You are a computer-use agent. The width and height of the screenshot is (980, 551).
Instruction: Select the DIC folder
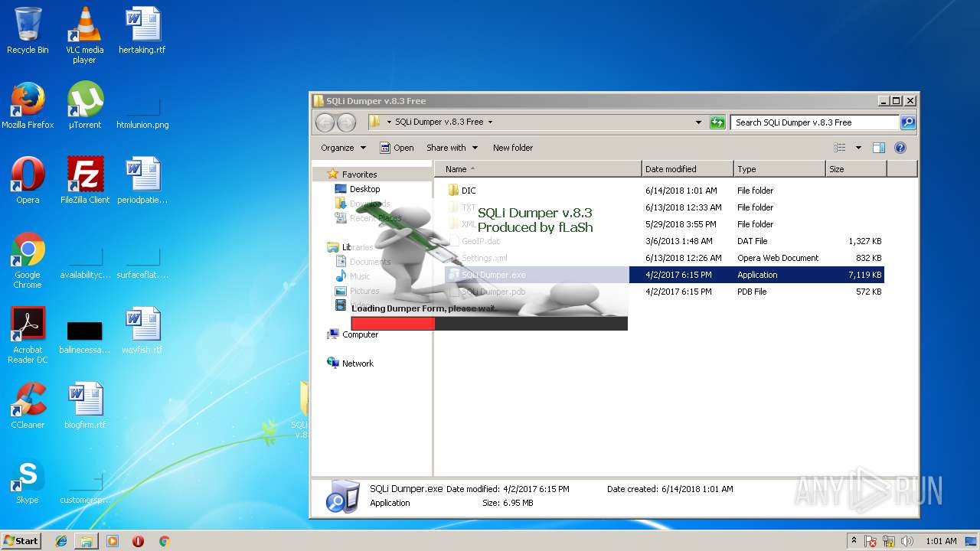pyautogui.click(x=469, y=191)
